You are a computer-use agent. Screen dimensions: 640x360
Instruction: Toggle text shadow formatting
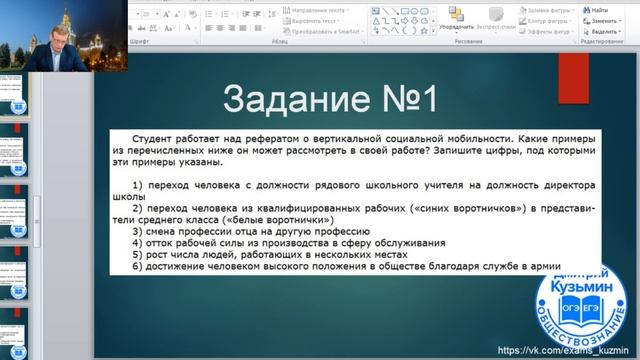pos(131,28)
